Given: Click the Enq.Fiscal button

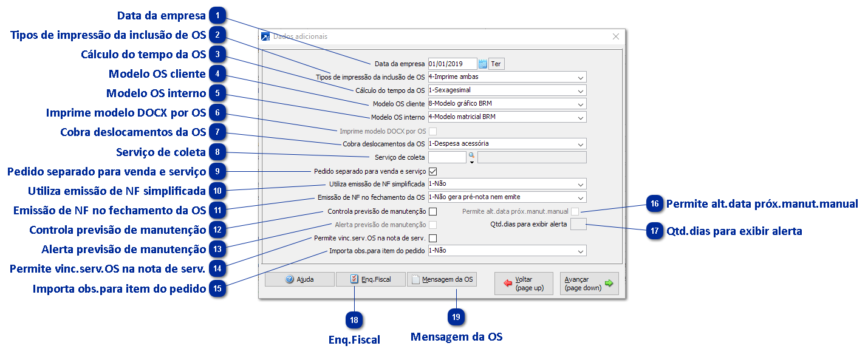Looking at the screenshot, I should 371,279.
